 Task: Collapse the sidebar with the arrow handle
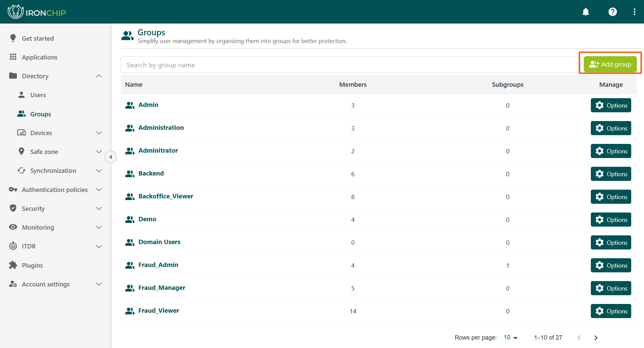coord(110,157)
